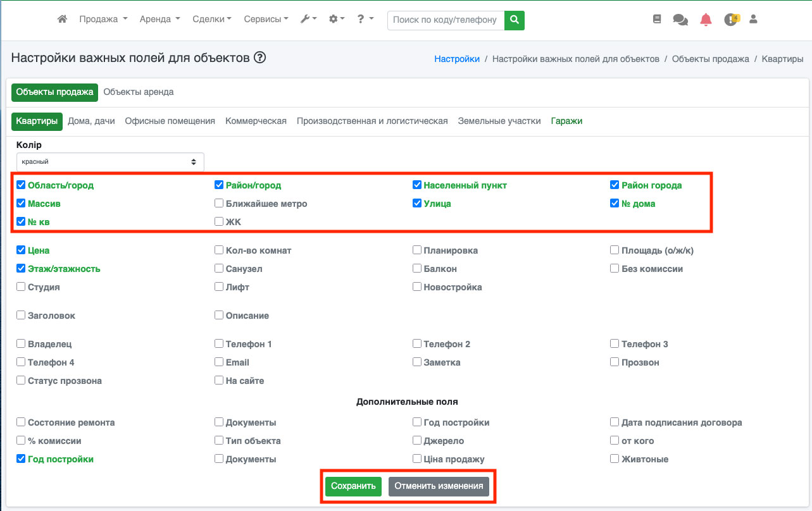Screen dimensions: 812x511
Task: Click the red notification bell
Action: tap(706, 20)
